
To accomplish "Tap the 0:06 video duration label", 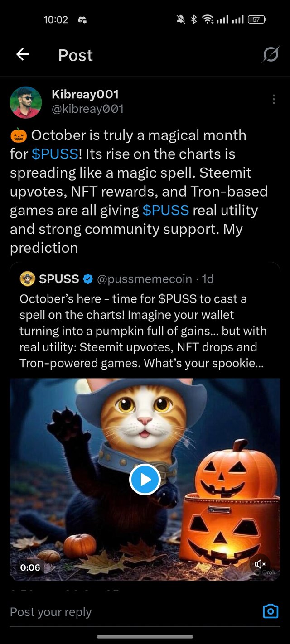I will [30, 567].
